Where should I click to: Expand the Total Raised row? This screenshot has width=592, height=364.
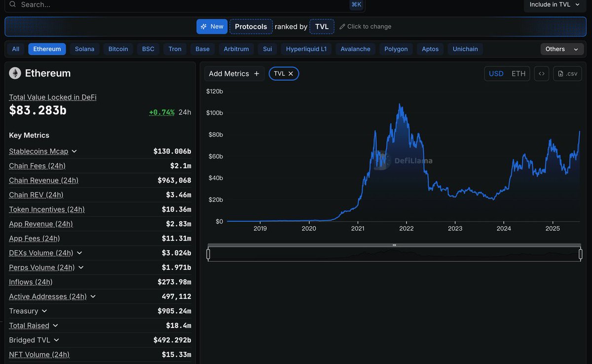point(55,326)
